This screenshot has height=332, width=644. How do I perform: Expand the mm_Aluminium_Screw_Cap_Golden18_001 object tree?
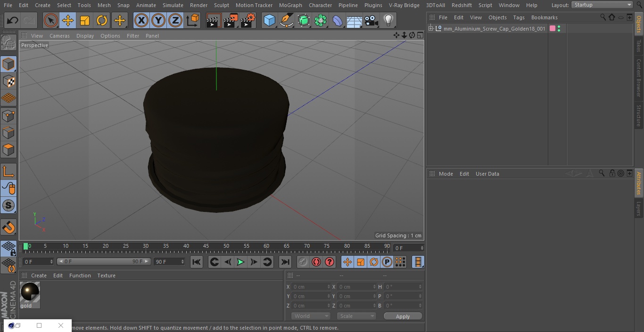coord(430,29)
